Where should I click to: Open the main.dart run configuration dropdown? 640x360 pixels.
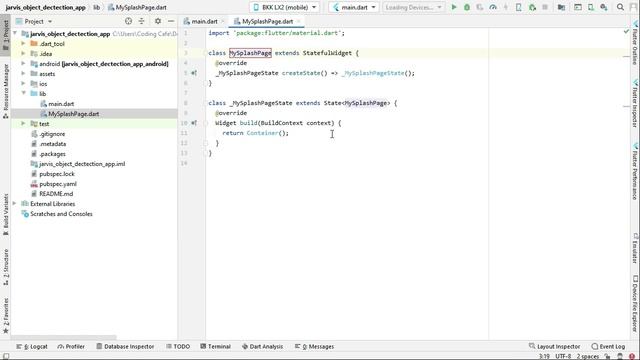pos(354,7)
